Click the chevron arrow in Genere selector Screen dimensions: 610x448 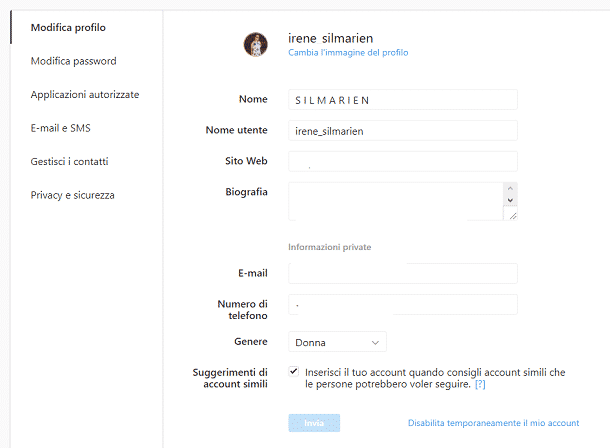click(375, 343)
